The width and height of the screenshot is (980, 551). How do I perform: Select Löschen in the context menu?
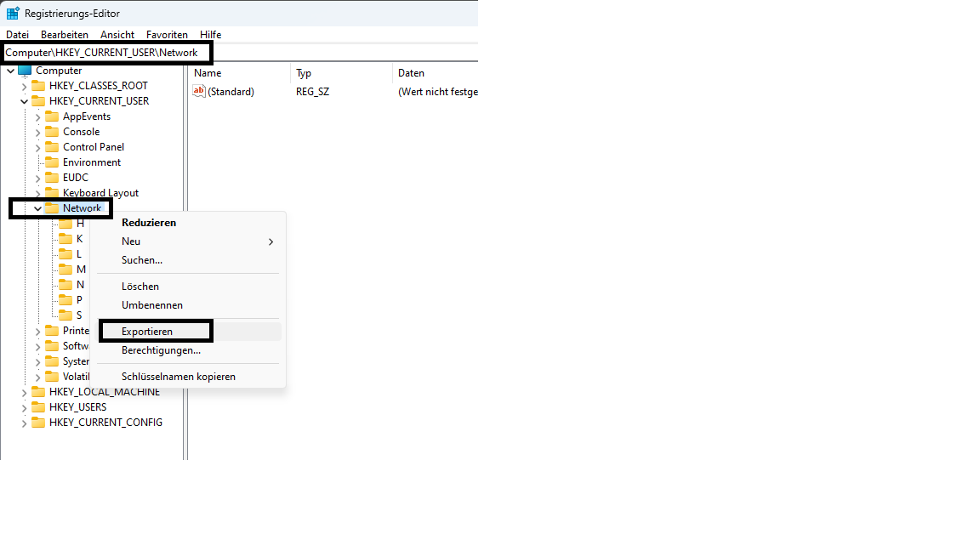(140, 287)
